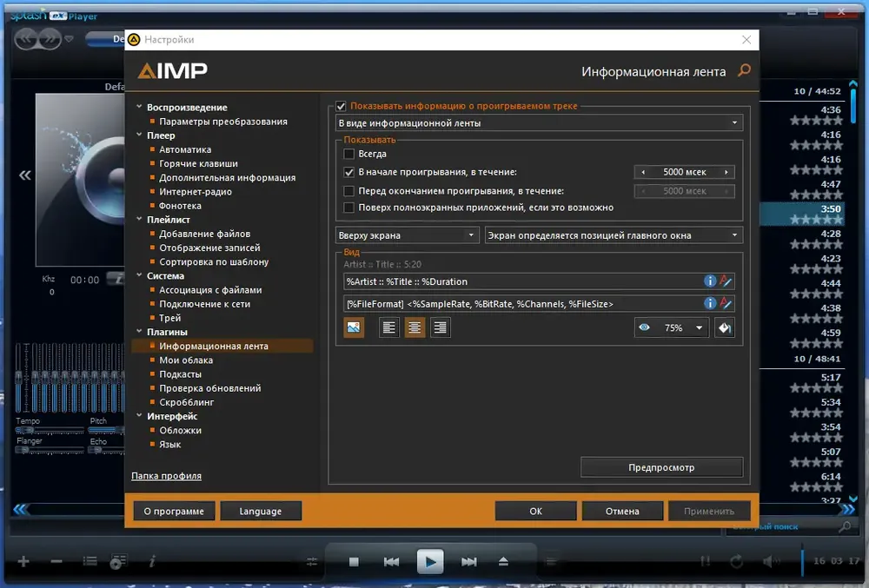Click the info icon for %FileFormat line
The height and width of the screenshot is (588, 869).
[709, 303]
